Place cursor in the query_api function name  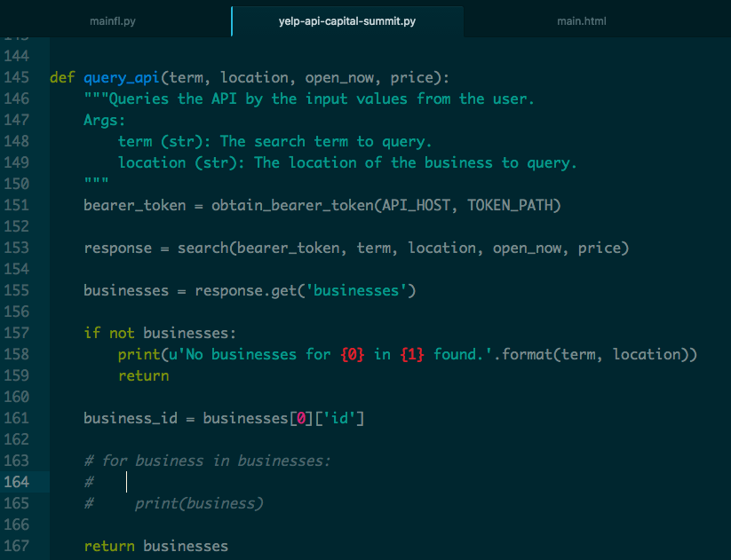[x=121, y=77]
